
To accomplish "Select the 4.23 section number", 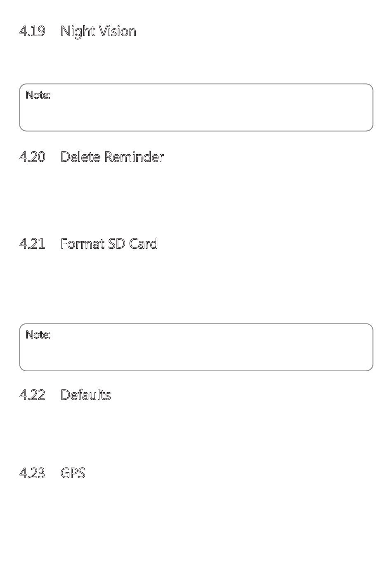I will coord(32,473).
